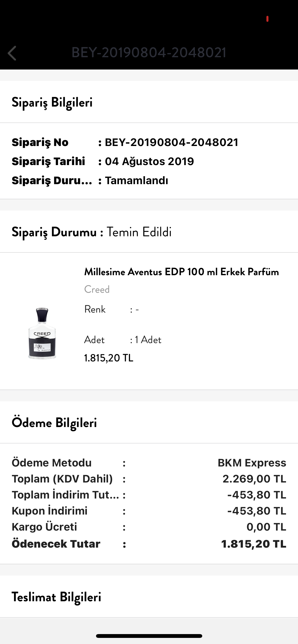Tap the product price 1.815,20 TL

point(109,358)
